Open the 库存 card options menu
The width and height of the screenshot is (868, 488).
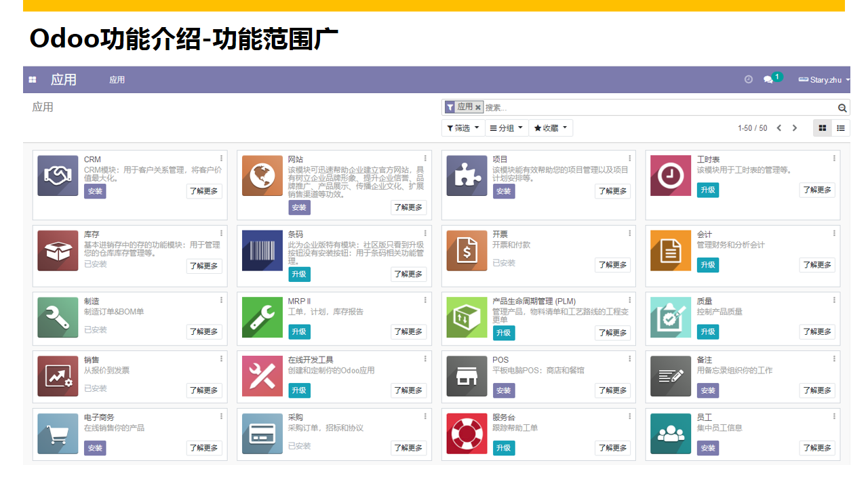pyautogui.click(x=221, y=233)
